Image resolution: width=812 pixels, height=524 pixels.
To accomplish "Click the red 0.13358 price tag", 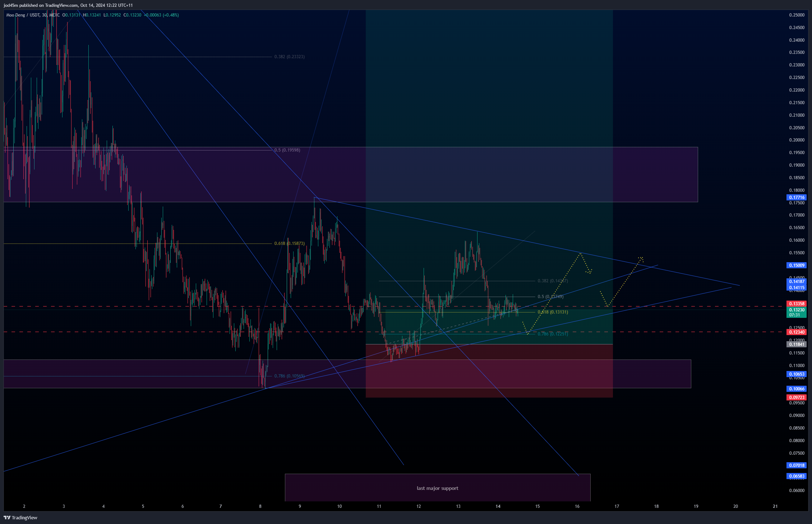I will click(x=797, y=304).
